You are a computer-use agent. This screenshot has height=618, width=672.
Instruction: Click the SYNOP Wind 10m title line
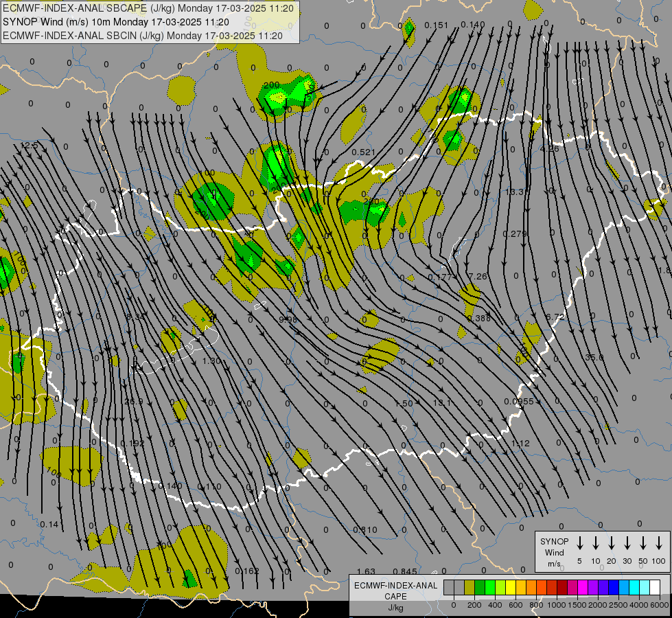click(116, 22)
